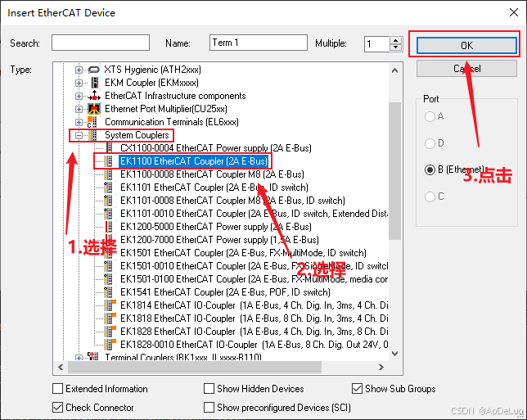Click icon beside EK1818 IO-Coupler
The width and height of the screenshot is (527, 420).
(x=110, y=318)
